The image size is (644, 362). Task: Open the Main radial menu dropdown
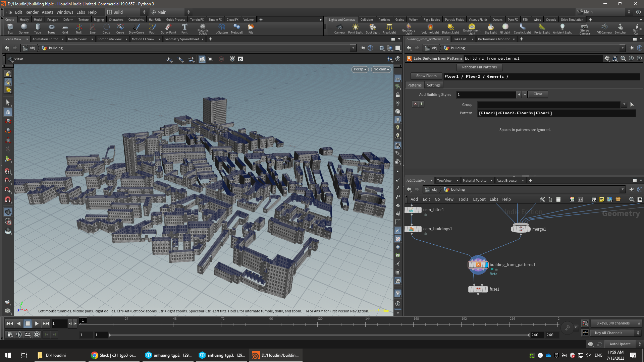[x=170, y=12]
